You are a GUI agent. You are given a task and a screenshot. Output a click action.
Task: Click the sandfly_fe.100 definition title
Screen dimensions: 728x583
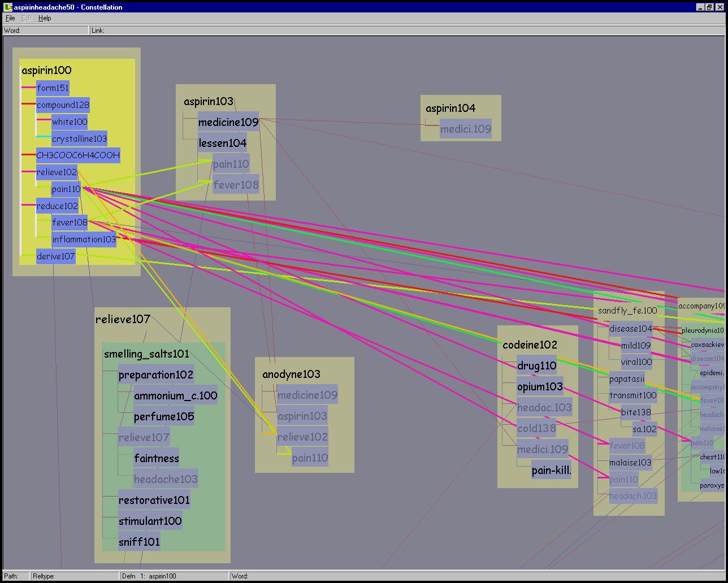(627, 311)
